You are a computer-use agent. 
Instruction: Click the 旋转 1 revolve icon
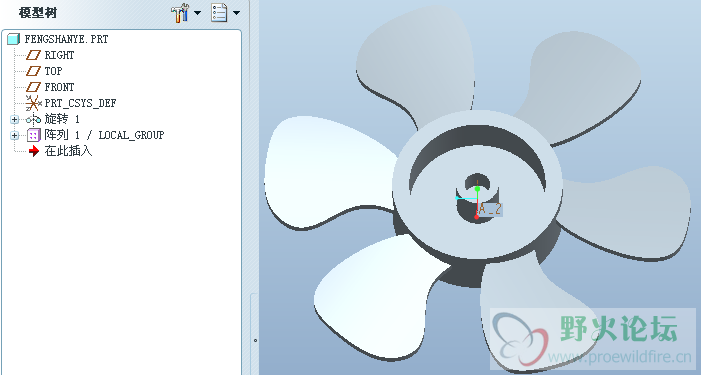(34, 120)
